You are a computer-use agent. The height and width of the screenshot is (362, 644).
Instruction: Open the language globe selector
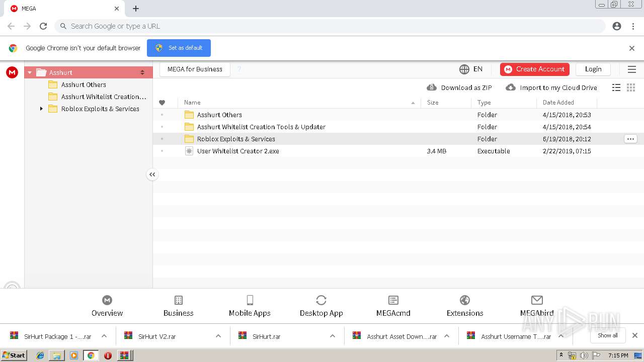471,69
